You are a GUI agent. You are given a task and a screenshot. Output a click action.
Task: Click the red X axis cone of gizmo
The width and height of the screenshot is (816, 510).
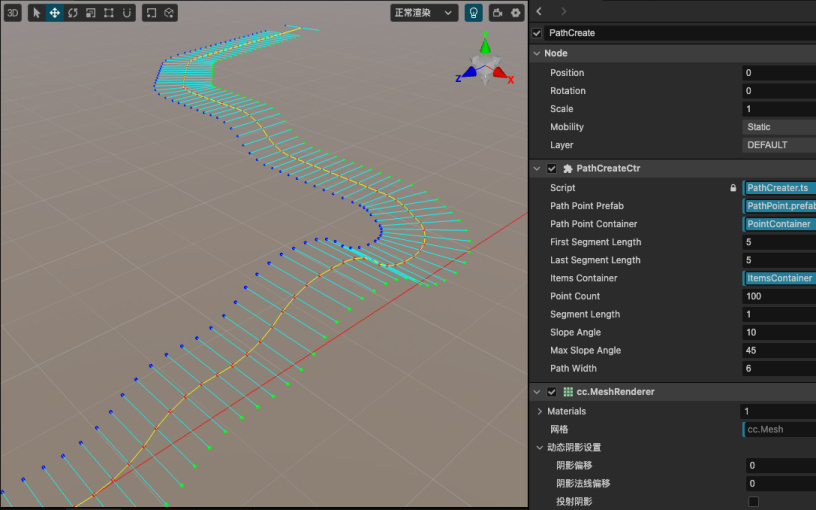[501, 73]
